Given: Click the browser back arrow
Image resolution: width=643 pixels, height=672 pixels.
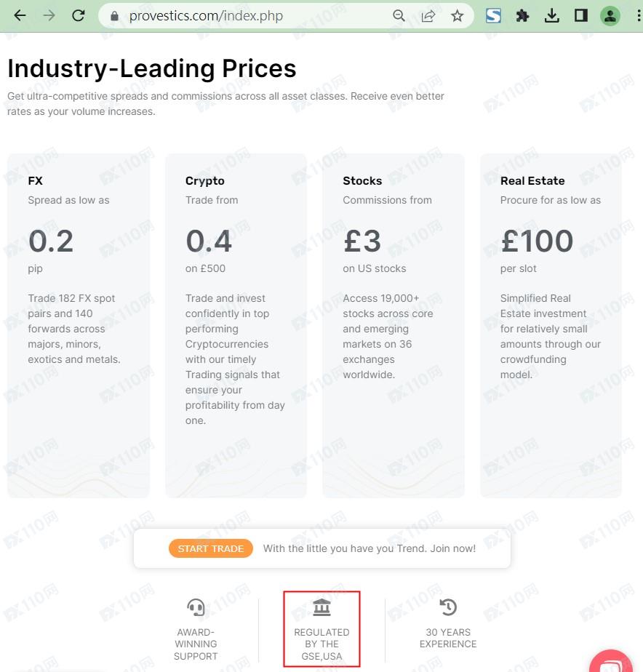Looking at the screenshot, I should [20, 15].
